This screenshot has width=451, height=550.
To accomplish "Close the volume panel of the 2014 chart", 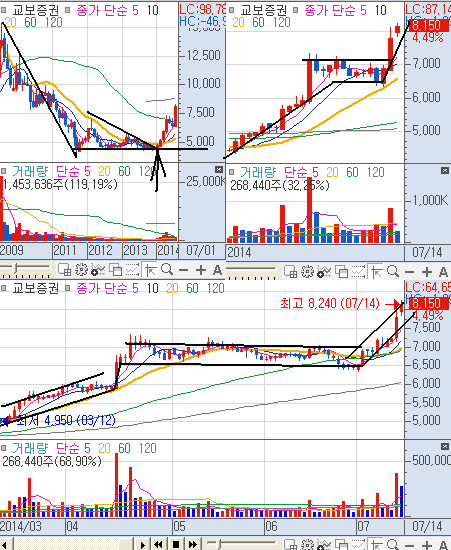I will (445, 170).
